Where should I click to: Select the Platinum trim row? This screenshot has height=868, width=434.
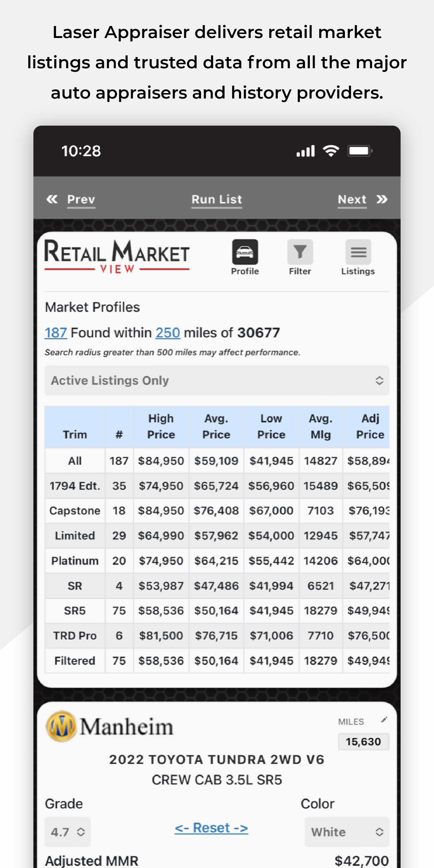pyautogui.click(x=217, y=560)
